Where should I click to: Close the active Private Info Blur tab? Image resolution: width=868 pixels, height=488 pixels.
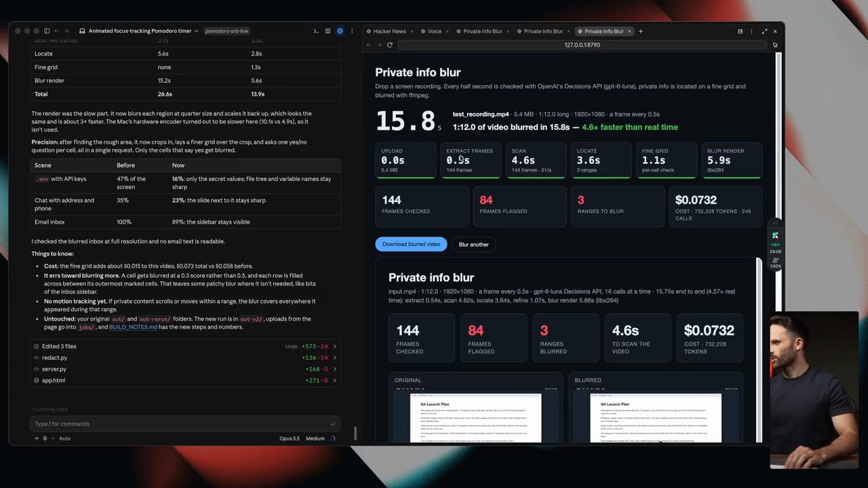tap(629, 31)
